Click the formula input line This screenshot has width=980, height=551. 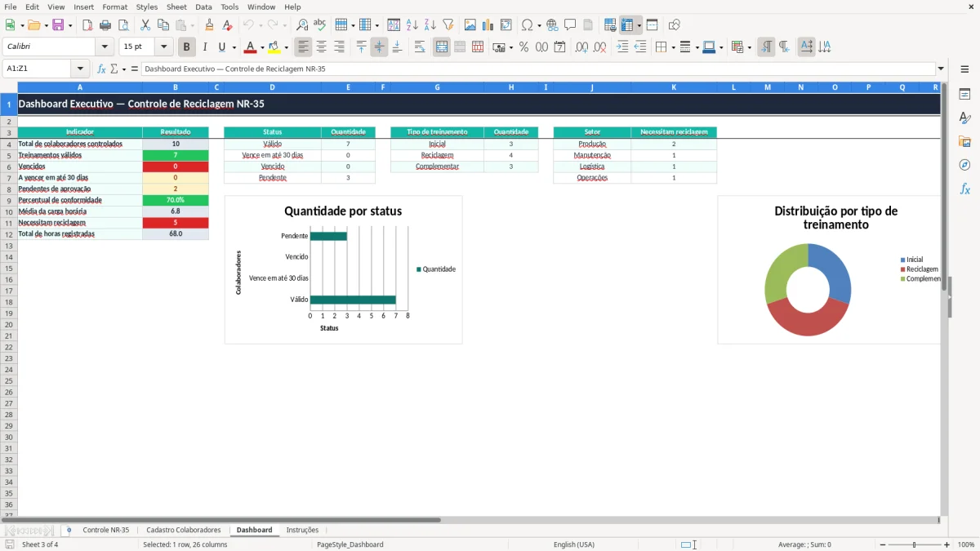coord(537,69)
